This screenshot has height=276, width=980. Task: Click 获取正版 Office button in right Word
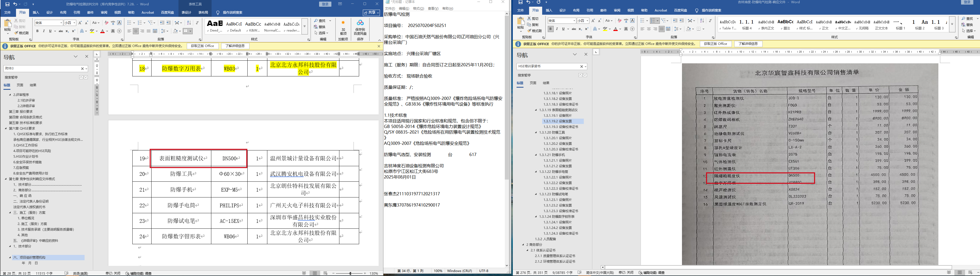[716, 44]
